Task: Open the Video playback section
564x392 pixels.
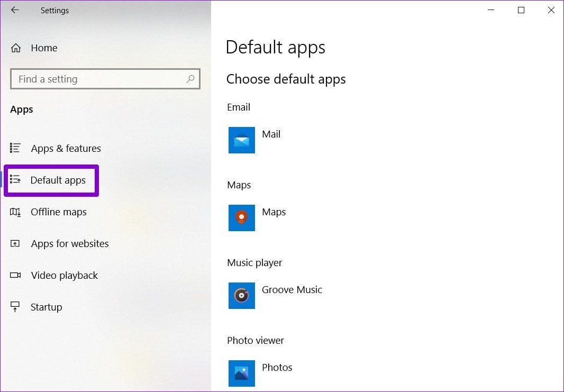Action: click(65, 276)
